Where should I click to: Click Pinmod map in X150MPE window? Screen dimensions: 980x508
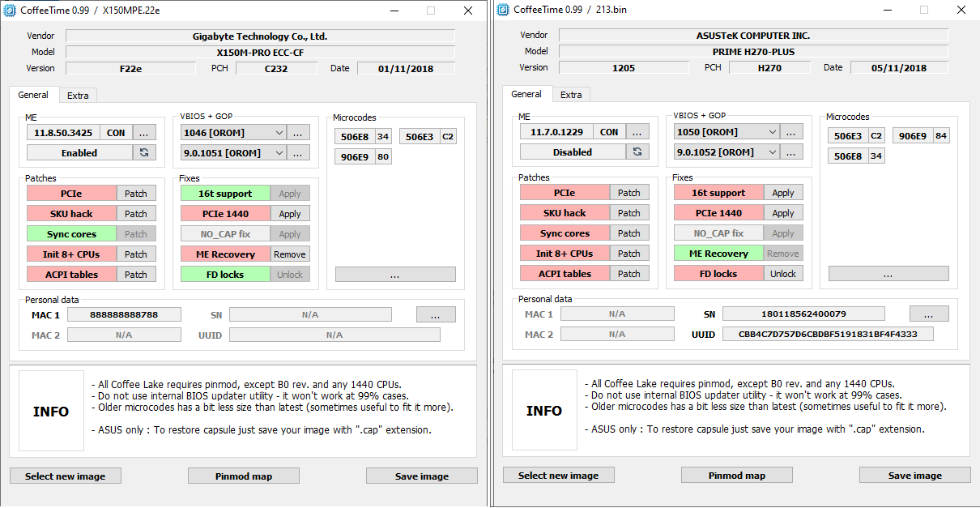243,476
